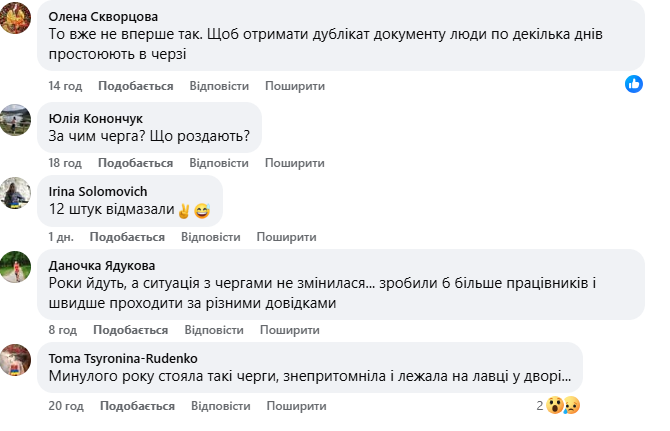670x431 pixels.
Task: Click the '14 год' comment timestamp
Action: point(64,86)
